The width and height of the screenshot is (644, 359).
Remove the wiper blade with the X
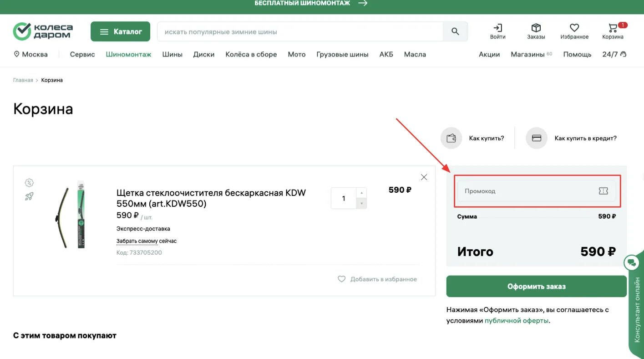point(424,177)
